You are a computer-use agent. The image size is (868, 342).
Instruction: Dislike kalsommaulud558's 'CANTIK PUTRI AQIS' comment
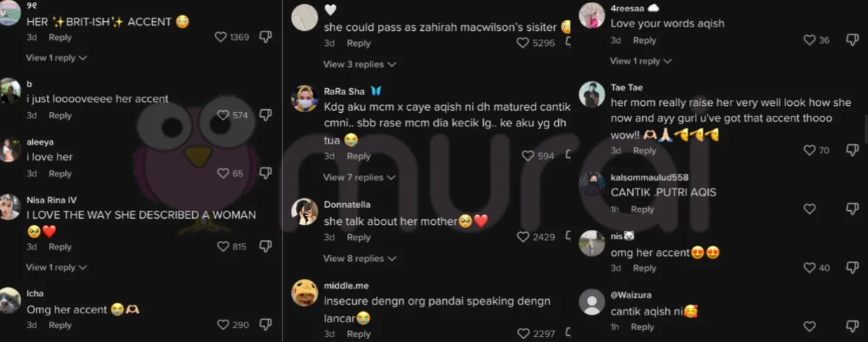point(852,209)
